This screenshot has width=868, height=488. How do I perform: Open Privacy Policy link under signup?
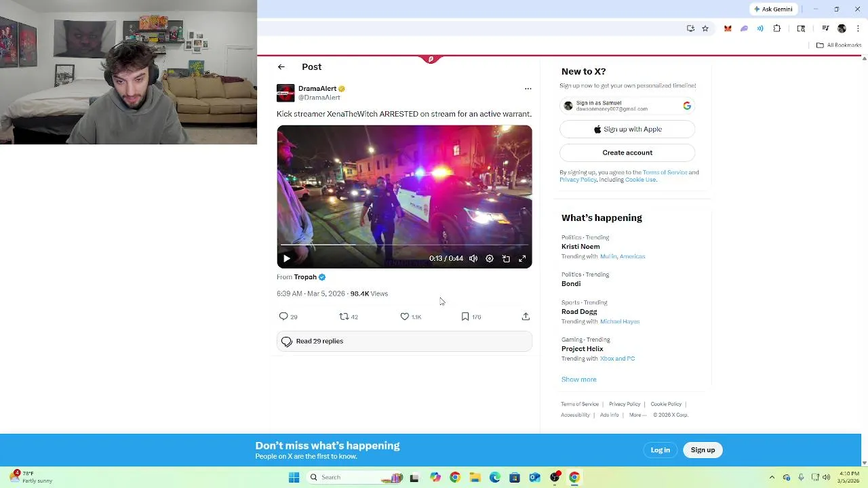(578, 180)
